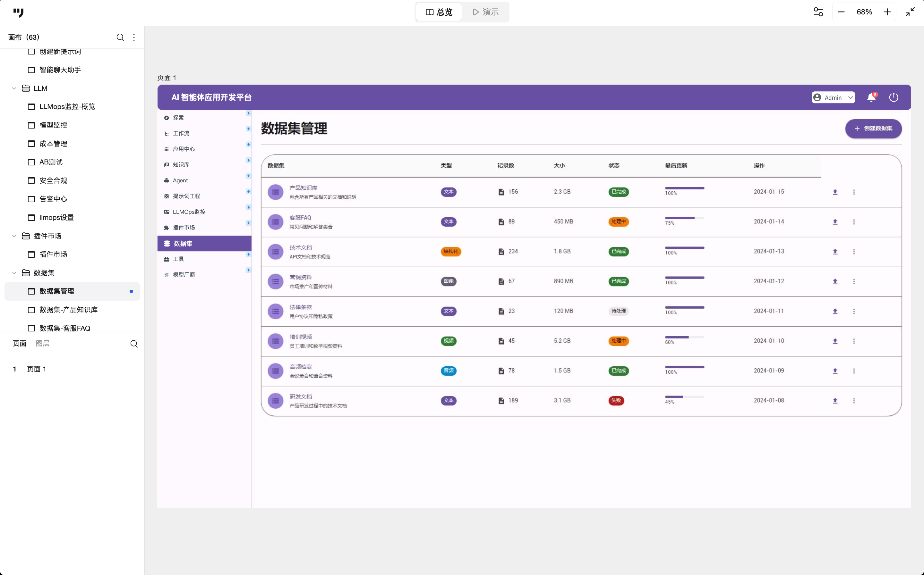The image size is (924, 575).
Task: Click lightning hotspot beside 探索 menu
Action: coord(249,113)
